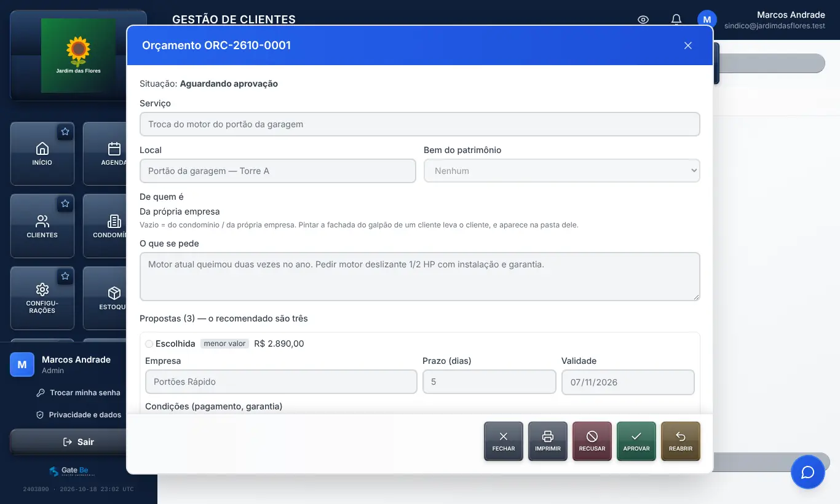
Task: Toggle favorite star on Início tile
Action: 65,132
